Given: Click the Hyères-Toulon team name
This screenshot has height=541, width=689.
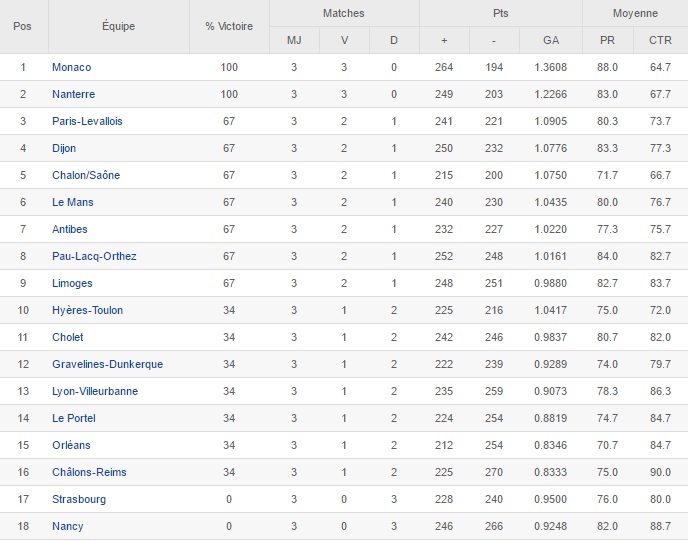Looking at the screenshot, I should pyautogui.click(x=87, y=310).
